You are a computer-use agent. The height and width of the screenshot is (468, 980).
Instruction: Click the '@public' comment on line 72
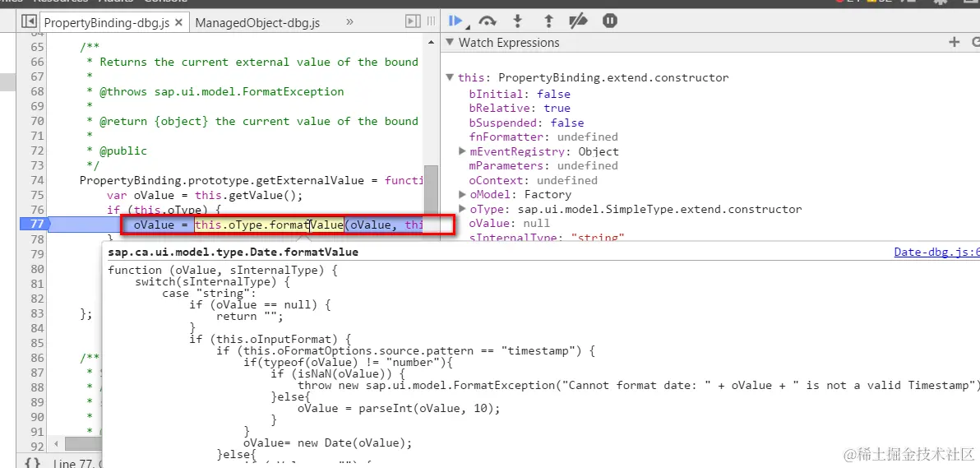point(123,151)
